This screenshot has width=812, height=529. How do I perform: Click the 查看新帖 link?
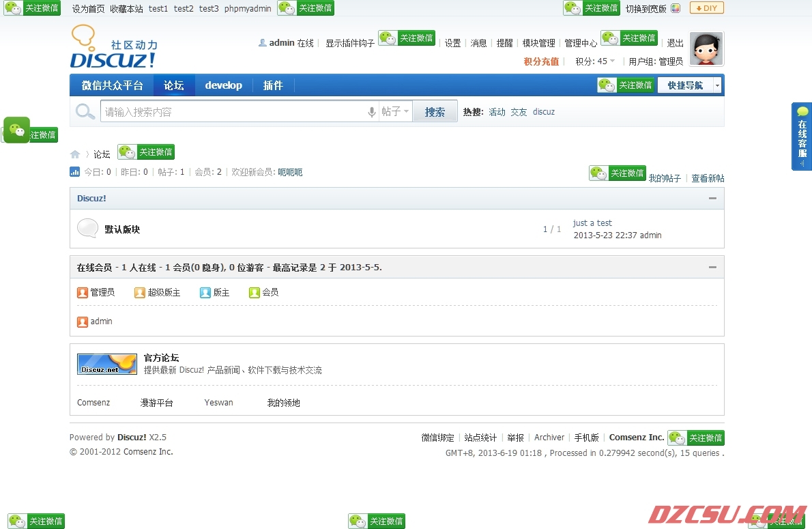pos(708,178)
